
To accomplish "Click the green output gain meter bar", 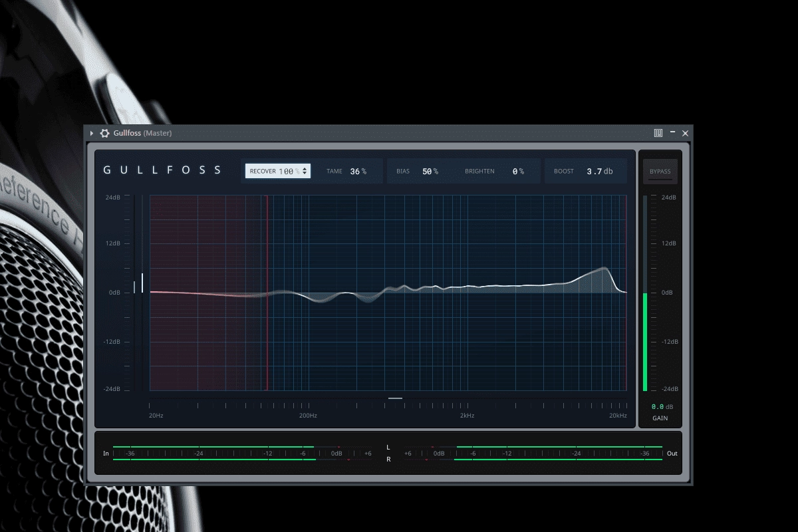I will pyautogui.click(x=645, y=342).
